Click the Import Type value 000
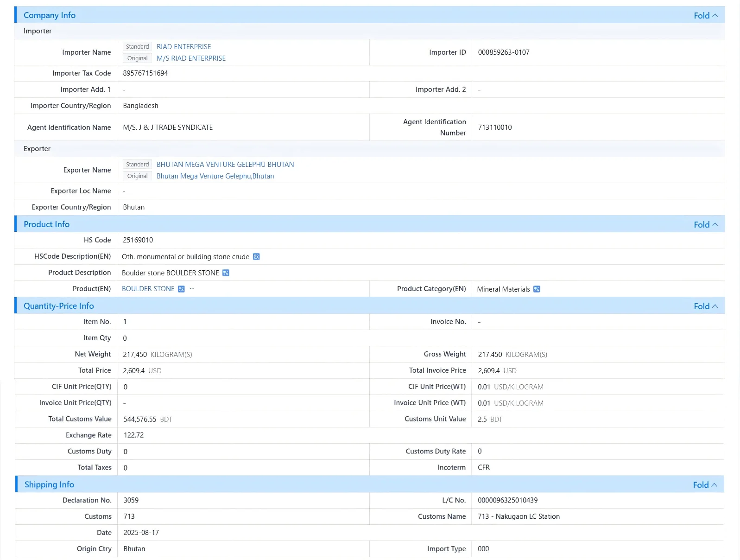This screenshot has width=740, height=560. [x=483, y=549]
